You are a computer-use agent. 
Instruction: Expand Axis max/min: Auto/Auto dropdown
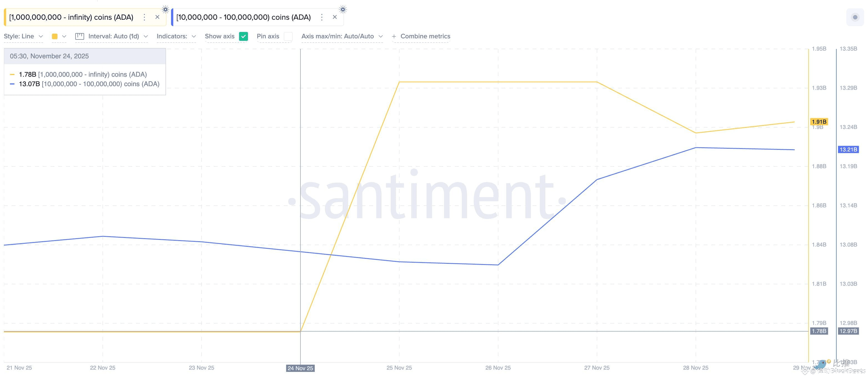pos(342,36)
